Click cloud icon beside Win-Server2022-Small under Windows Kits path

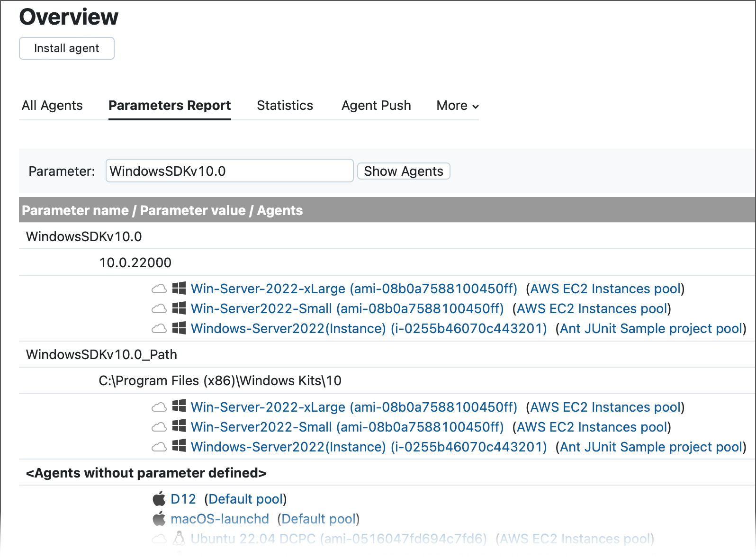pos(159,427)
